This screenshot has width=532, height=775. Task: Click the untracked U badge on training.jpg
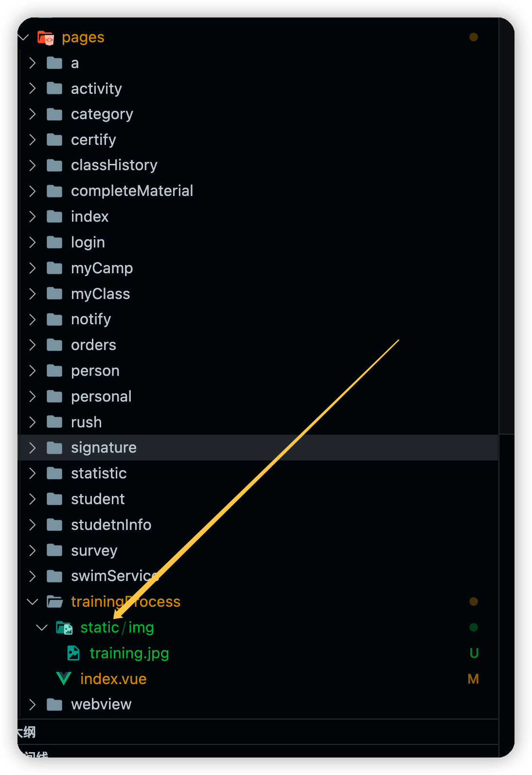click(x=474, y=653)
